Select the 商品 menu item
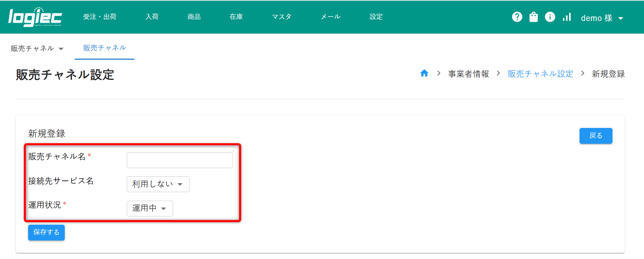644x259 pixels. coord(194,17)
